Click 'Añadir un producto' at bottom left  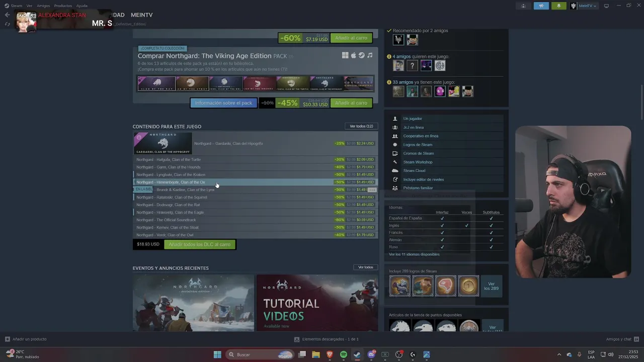coord(26,339)
